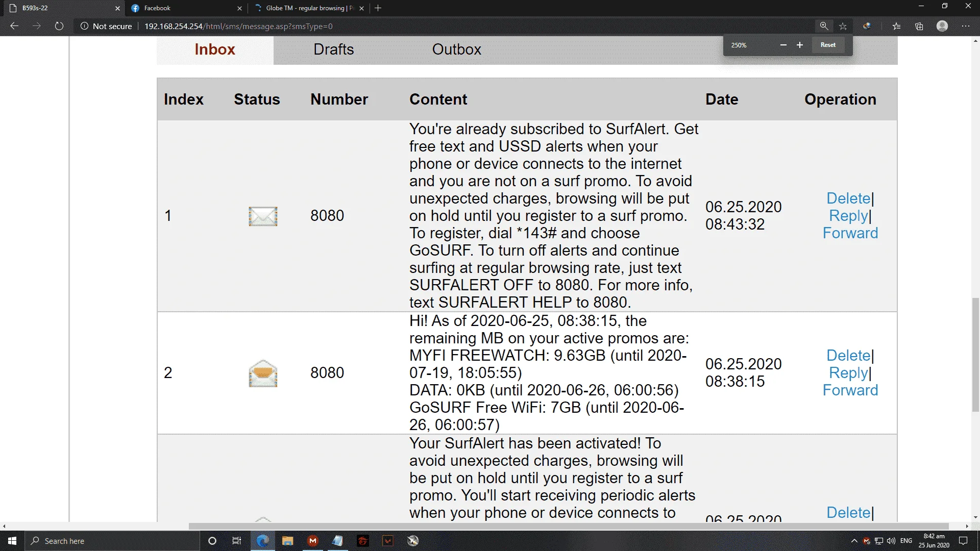Click the horizontal scrollbar thumb
Image resolution: width=980 pixels, height=551 pixels.
(x=569, y=526)
